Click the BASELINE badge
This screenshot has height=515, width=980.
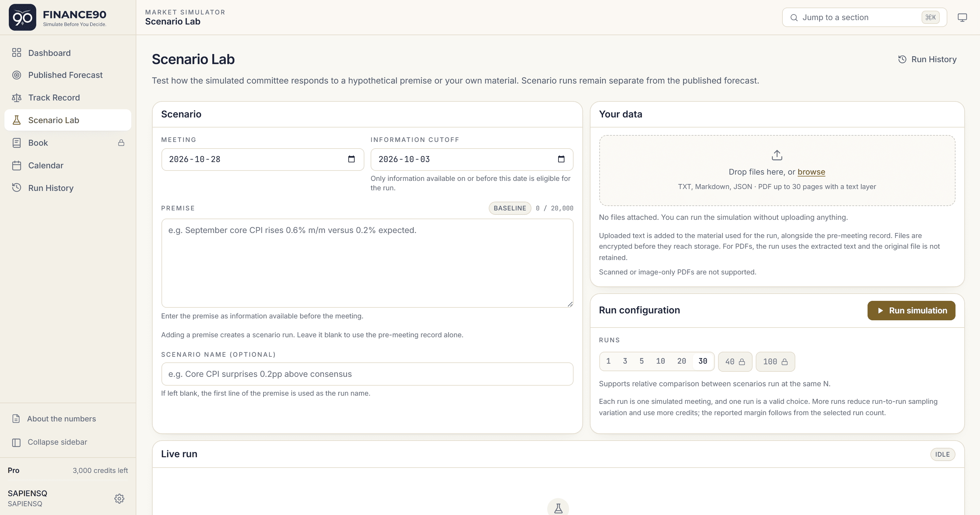pyautogui.click(x=510, y=208)
